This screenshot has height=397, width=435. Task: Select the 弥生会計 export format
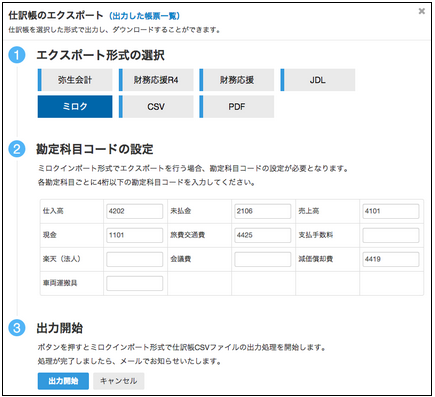[x=75, y=80]
